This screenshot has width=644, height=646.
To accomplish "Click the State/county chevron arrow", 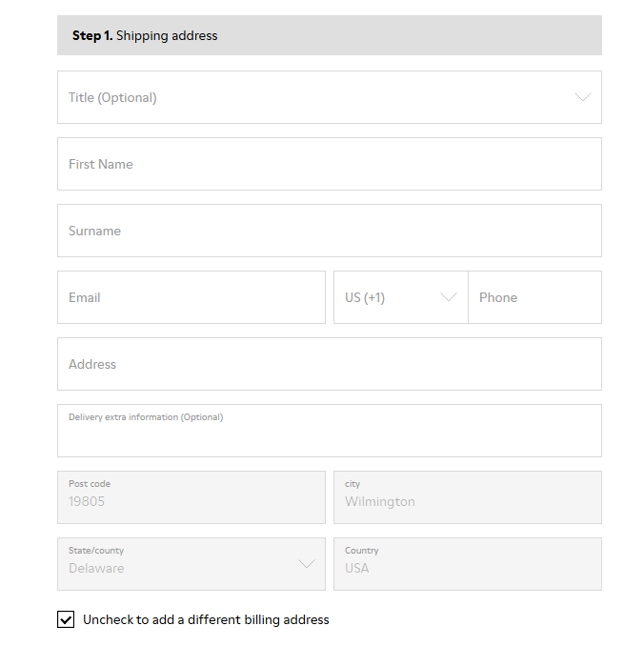I will 307,564.
